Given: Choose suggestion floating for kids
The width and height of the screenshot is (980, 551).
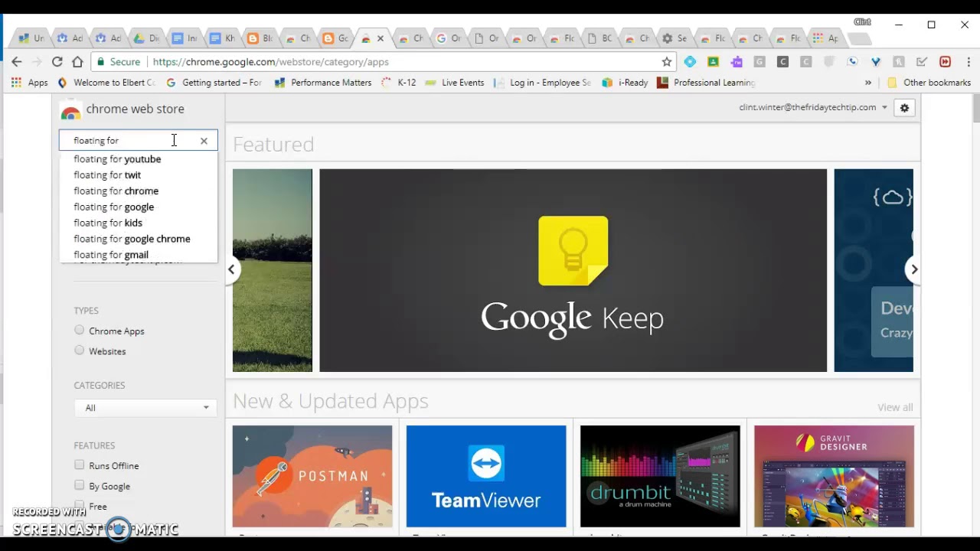Looking at the screenshot, I should pyautogui.click(x=139, y=223).
